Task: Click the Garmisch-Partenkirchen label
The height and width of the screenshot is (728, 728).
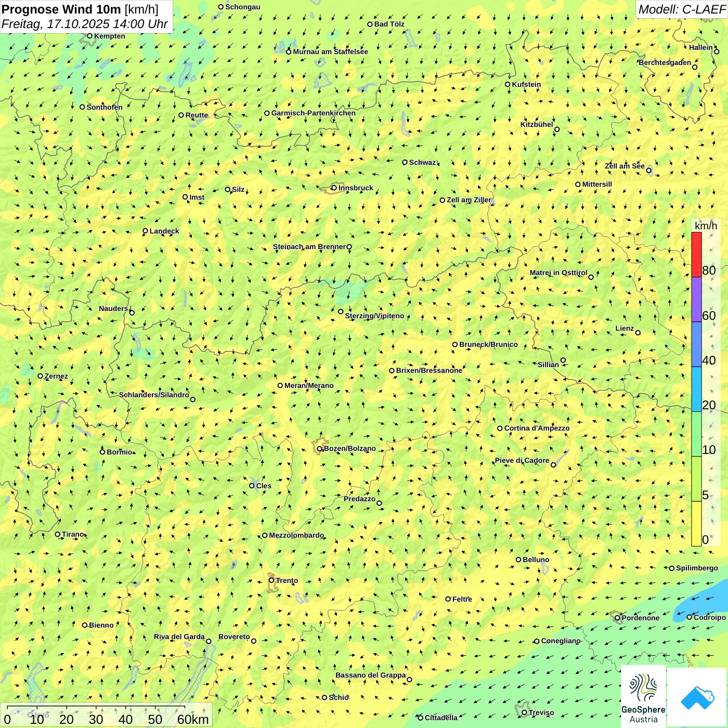Action: coord(314,113)
